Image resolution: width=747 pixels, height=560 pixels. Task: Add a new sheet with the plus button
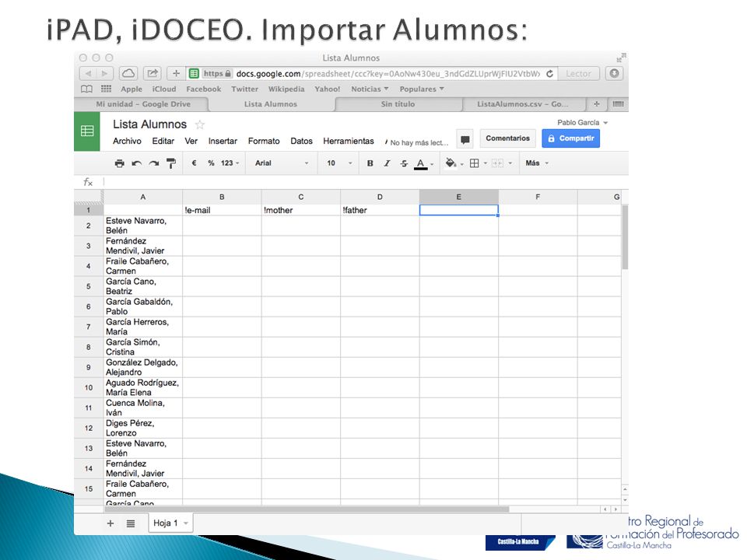tap(110, 523)
